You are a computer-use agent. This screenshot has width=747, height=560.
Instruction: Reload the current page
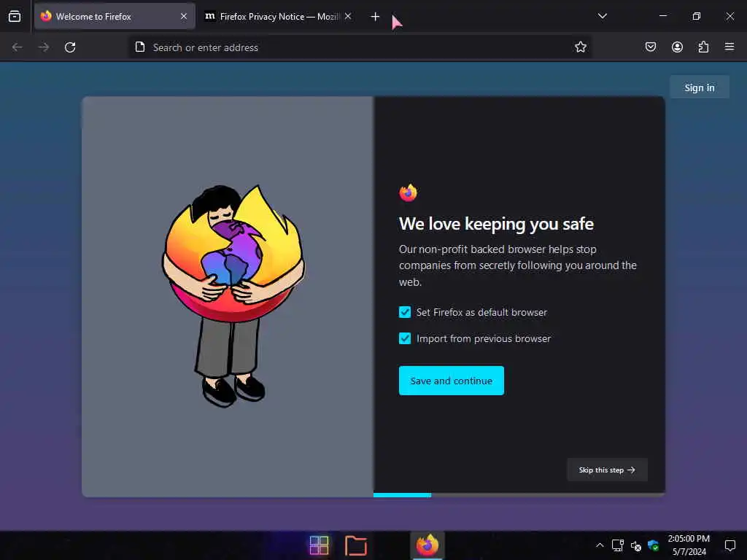coord(70,47)
